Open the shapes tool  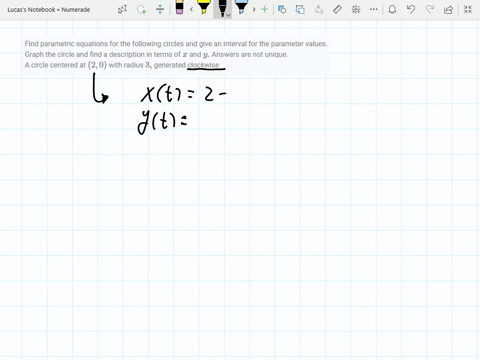click(282, 9)
